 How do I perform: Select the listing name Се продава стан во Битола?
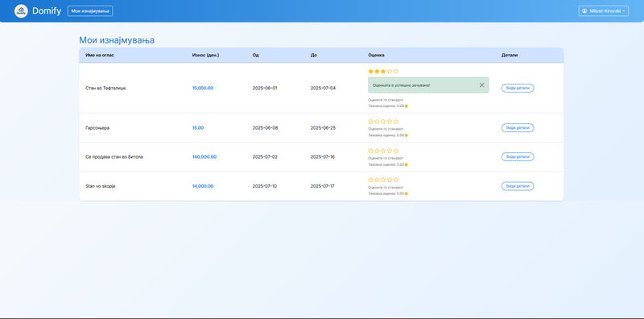click(x=114, y=156)
